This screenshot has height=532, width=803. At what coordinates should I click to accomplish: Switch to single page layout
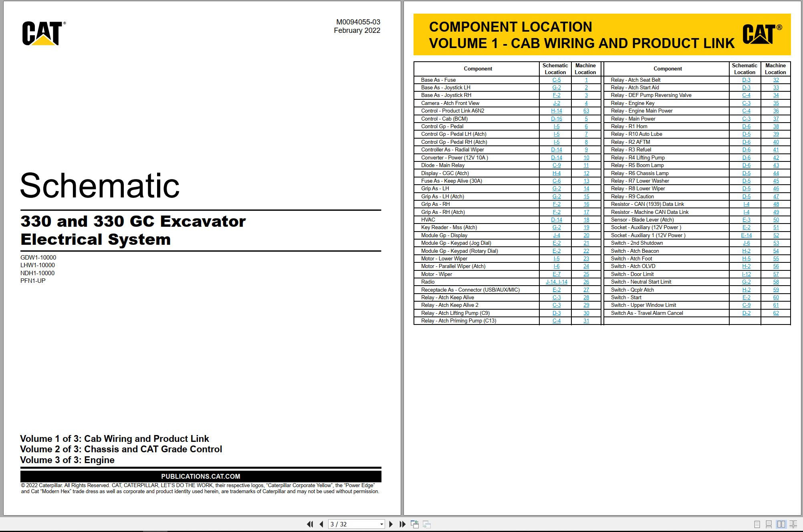[757, 524]
